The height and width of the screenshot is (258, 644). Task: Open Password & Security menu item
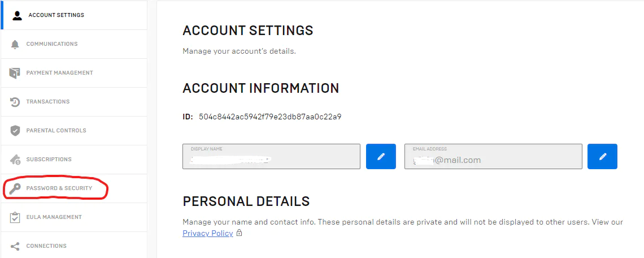coord(74,188)
